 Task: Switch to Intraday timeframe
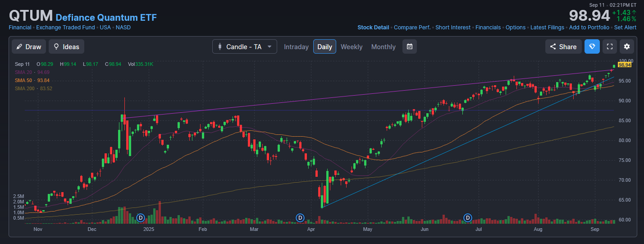coord(296,47)
